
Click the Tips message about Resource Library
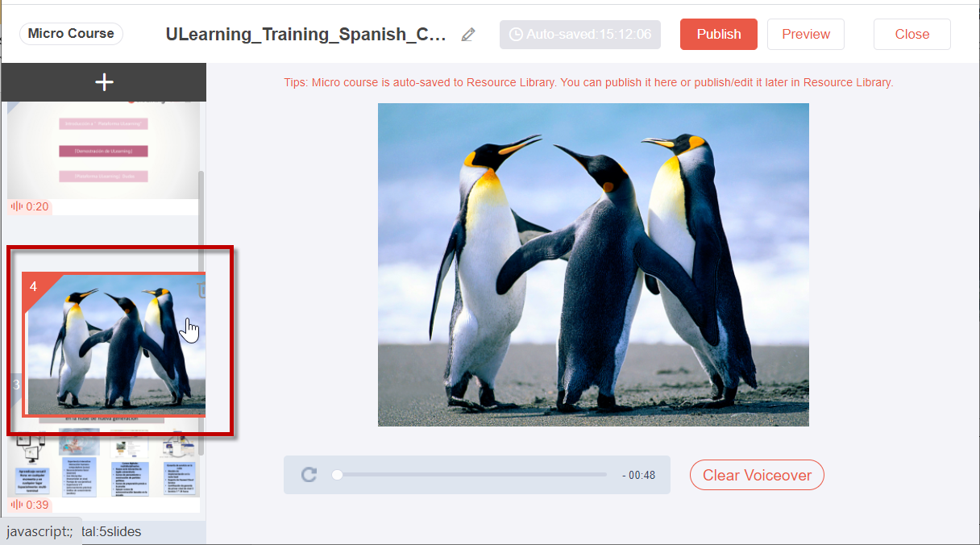[x=588, y=82]
